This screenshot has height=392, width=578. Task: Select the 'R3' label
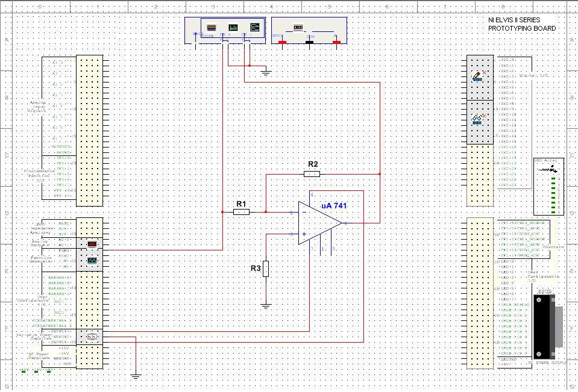coord(256,269)
